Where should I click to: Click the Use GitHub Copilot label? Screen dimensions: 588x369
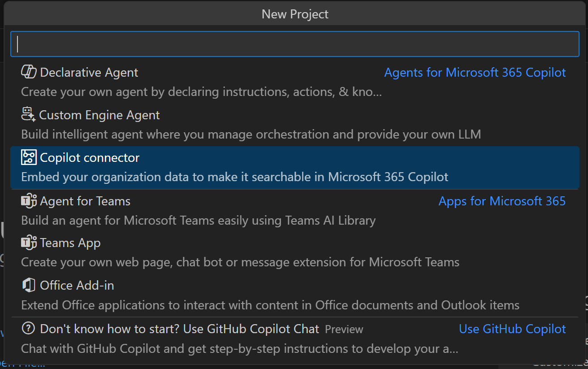coord(512,329)
